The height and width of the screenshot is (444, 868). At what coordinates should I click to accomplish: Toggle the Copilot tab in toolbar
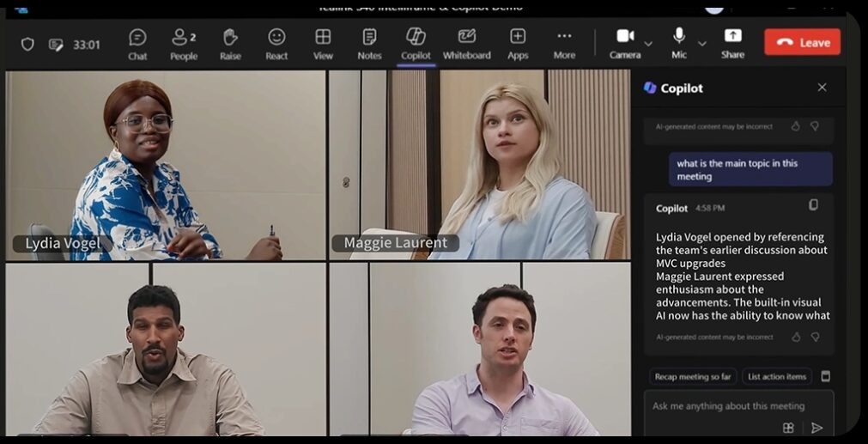pyautogui.click(x=416, y=43)
